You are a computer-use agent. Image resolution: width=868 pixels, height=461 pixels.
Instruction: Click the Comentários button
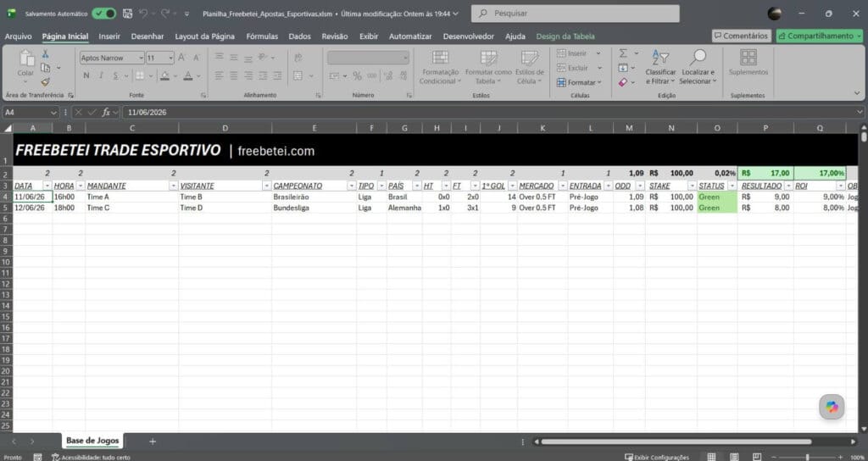click(741, 36)
